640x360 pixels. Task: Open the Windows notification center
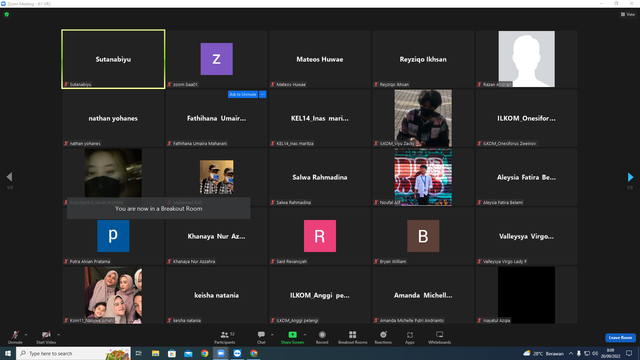(x=629, y=353)
